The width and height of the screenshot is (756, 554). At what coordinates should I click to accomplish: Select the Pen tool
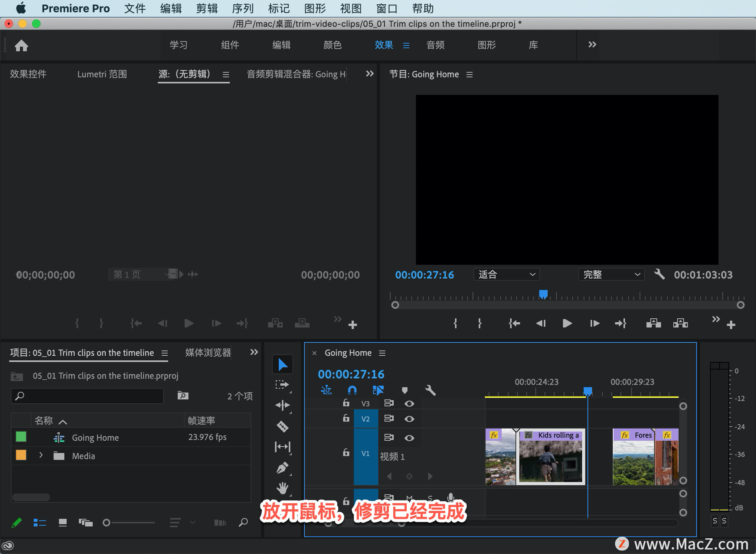pos(282,468)
